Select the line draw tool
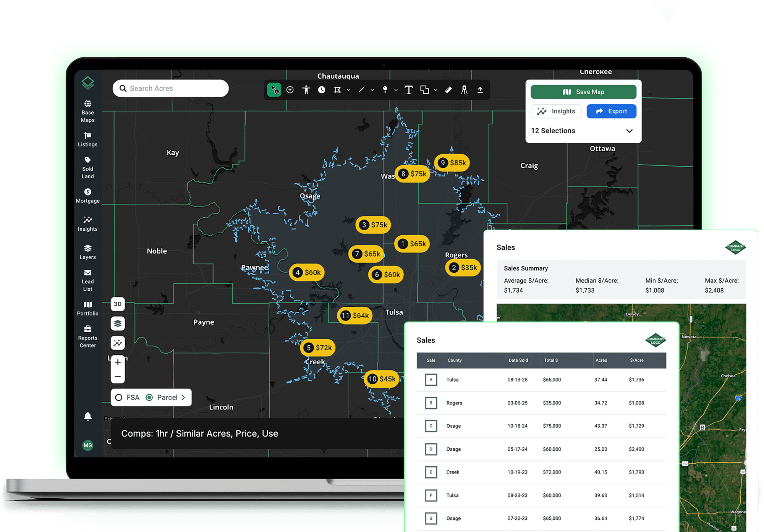764x532 pixels. coord(361,90)
